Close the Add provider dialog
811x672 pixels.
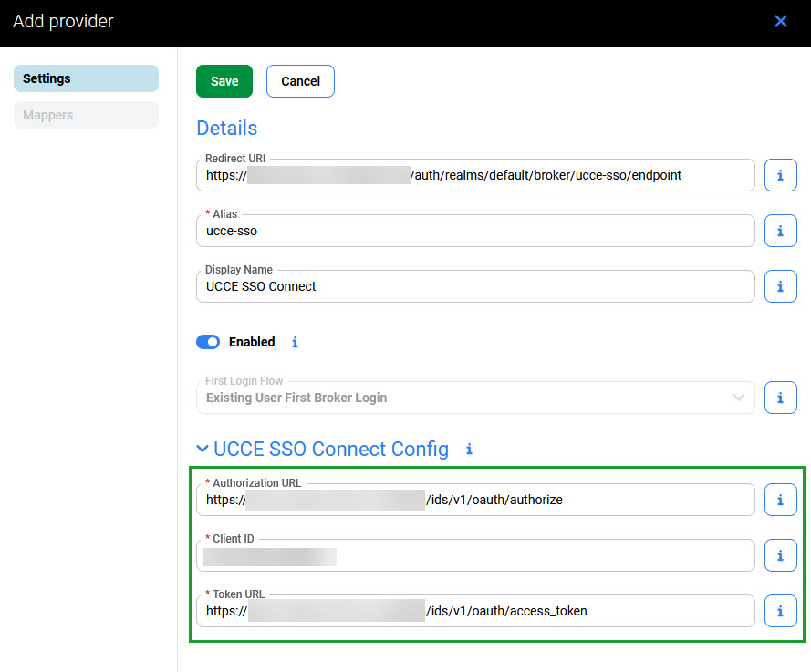click(x=781, y=21)
